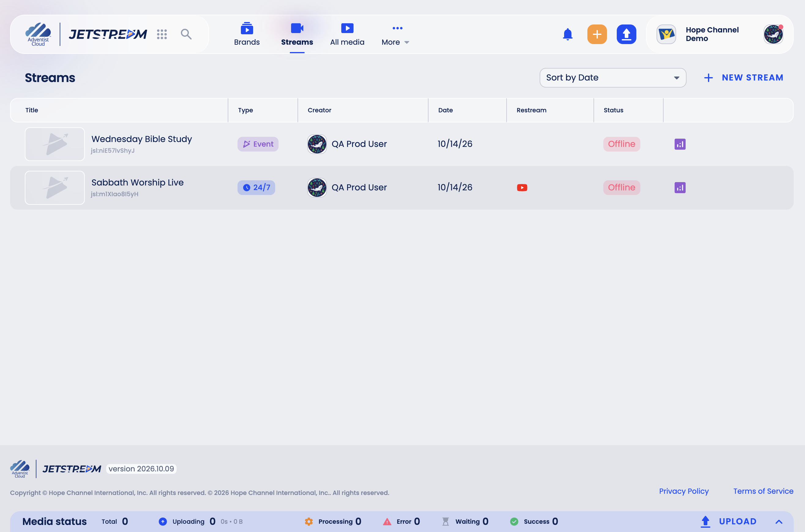Click the orange plus create button
Viewport: 805px width, 532px height.
597,34
